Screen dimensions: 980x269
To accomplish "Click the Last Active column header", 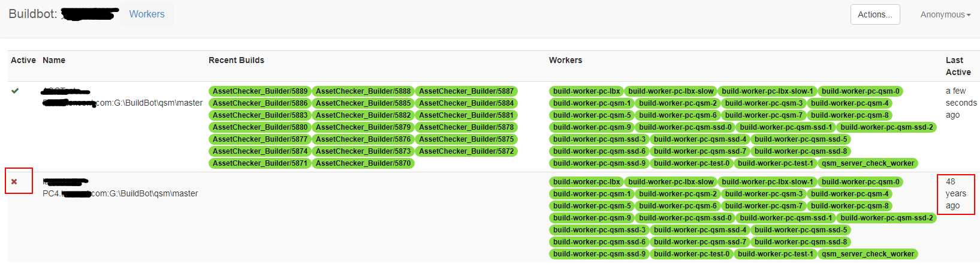I will point(958,66).
